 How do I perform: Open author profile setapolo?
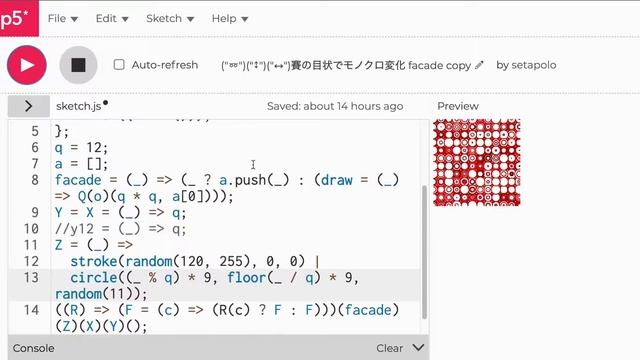pyautogui.click(x=534, y=65)
